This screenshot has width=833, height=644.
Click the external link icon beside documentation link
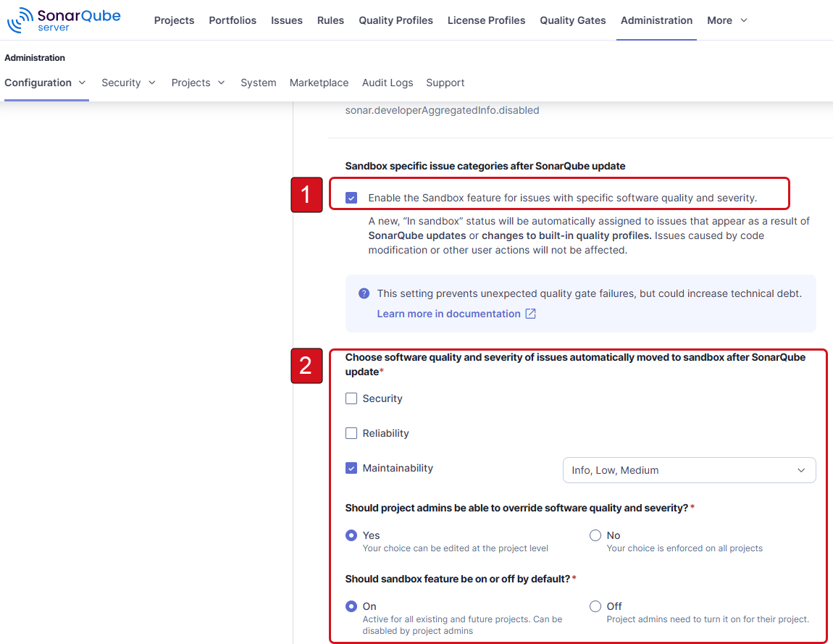531,313
